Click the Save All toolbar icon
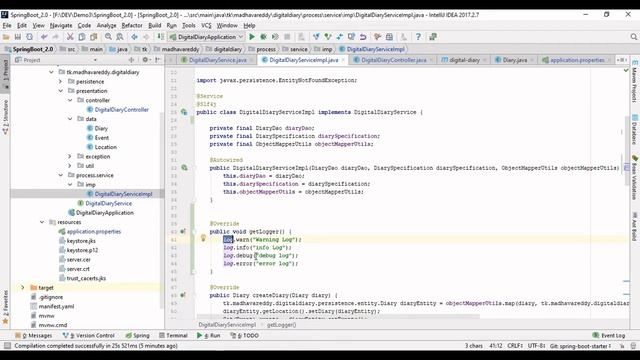The width and height of the screenshot is (640, 360). coord(18,37)
